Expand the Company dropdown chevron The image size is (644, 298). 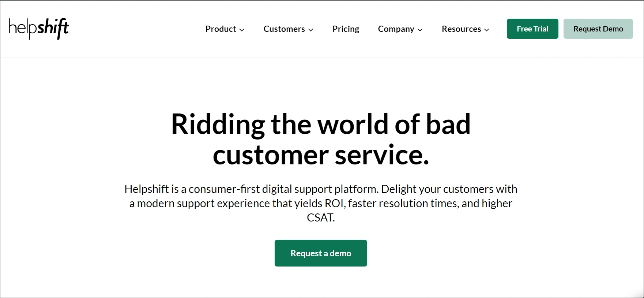[x=420, y=30]
